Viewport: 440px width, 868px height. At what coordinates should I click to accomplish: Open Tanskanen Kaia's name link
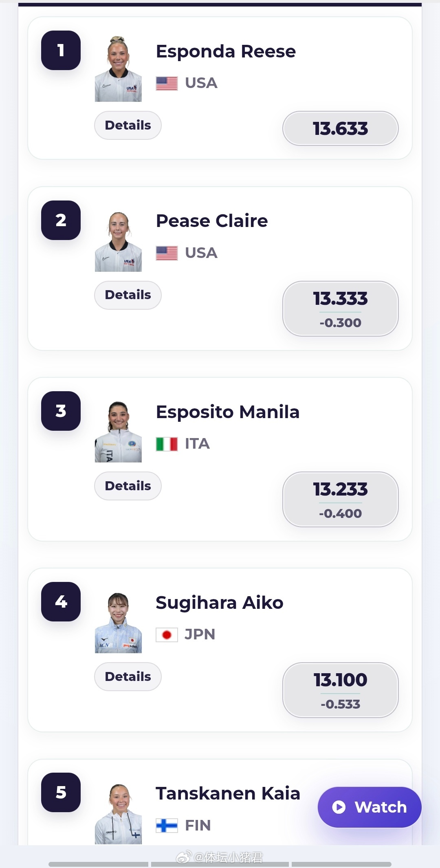point(228,793)
